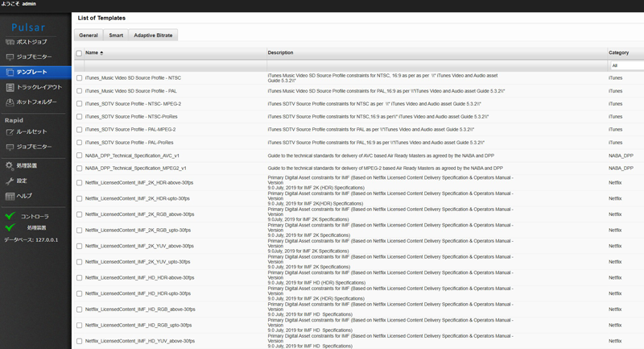The width and height of the screenshot is (644, 349).
Task: Click the Help icon in sidebar
Action: click(10, 196)
